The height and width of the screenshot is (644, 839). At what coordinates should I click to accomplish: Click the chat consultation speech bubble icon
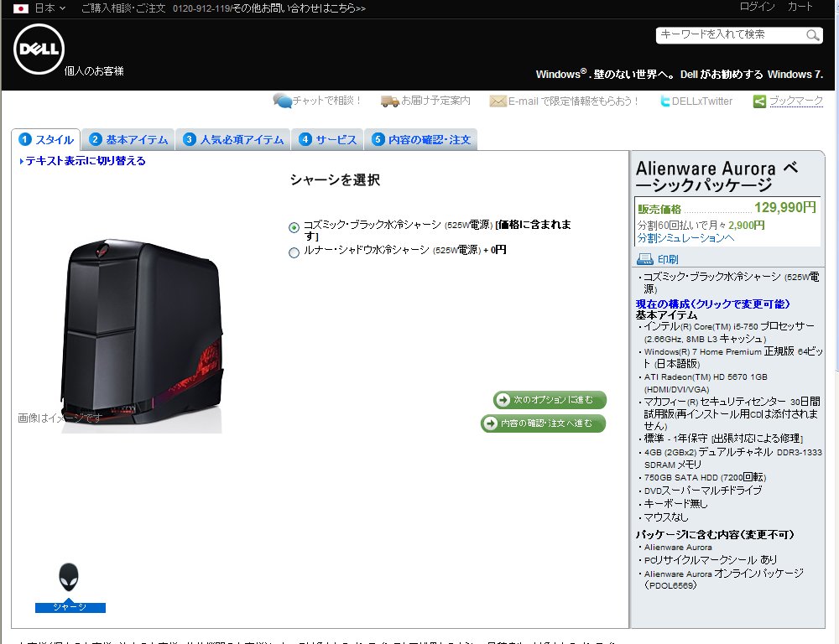point(282,101)
